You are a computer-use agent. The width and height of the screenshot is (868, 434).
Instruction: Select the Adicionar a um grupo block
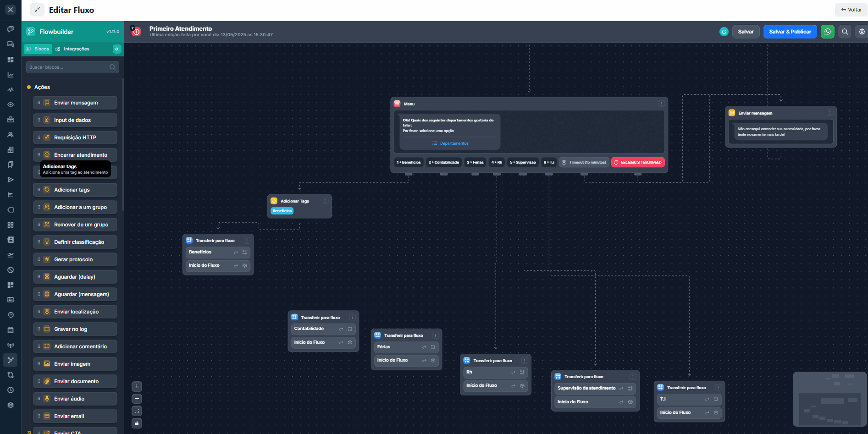click(75, 207)
